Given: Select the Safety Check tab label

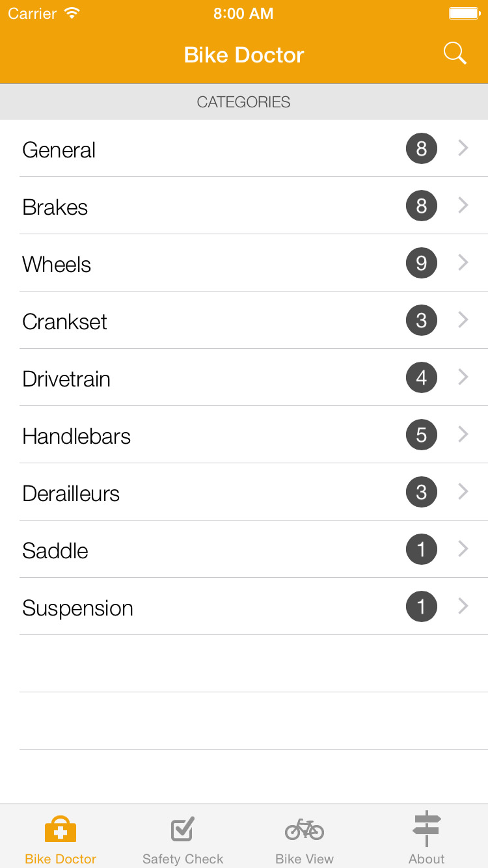Looking at the screenshot, I should (x=183, y=859).
